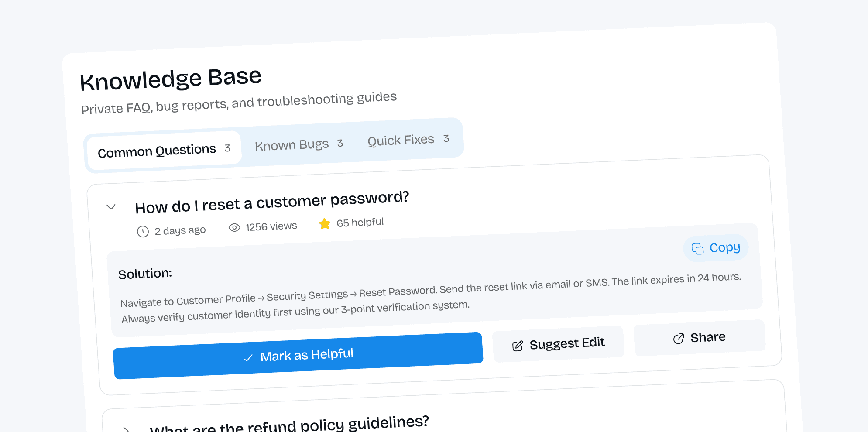
Task: Click the Share button
Action: 700,337
